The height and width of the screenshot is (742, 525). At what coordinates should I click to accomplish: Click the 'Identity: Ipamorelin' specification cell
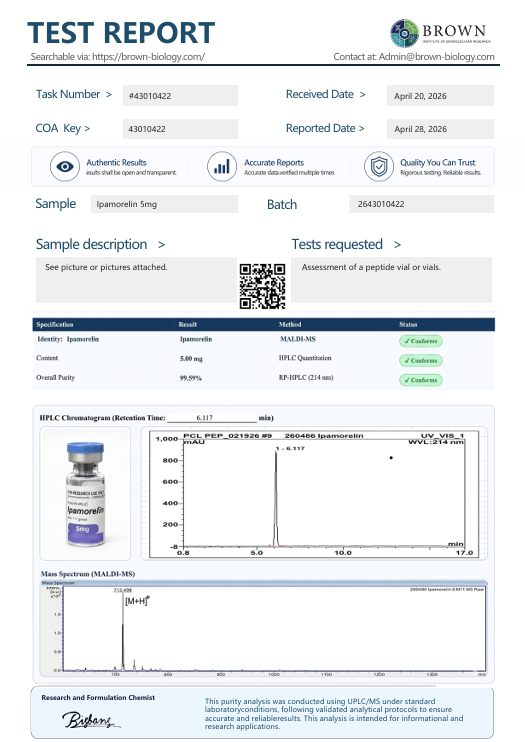click(x=68, y=339)
